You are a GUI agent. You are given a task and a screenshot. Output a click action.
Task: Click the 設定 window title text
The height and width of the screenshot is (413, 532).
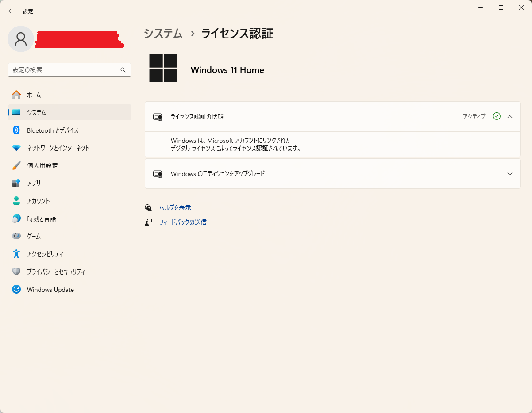click(x=28, y=11)
